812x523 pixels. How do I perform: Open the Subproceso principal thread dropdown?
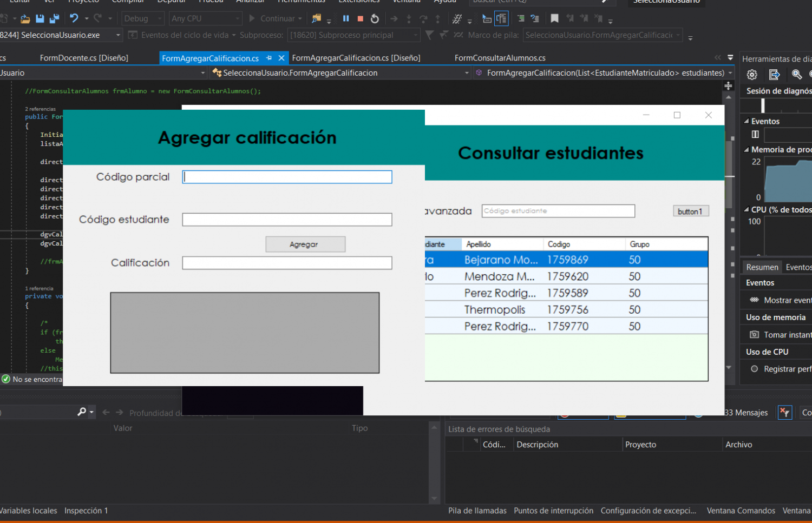416,35
